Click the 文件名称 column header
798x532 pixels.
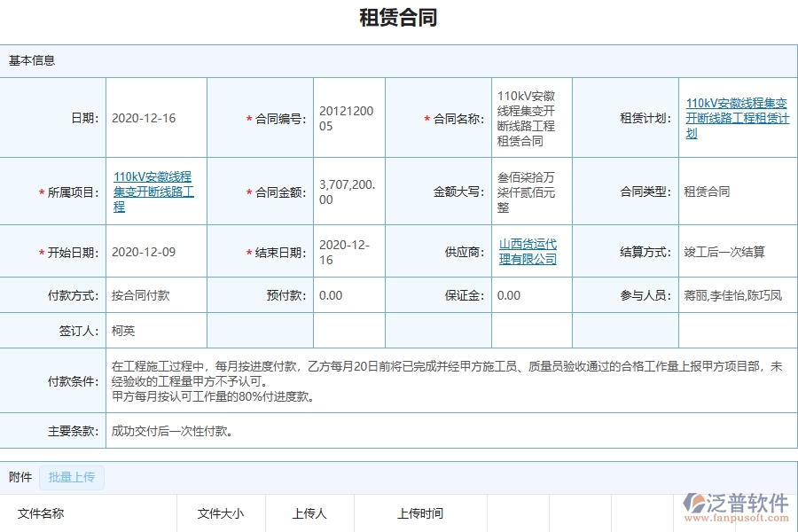pos(40,512)
